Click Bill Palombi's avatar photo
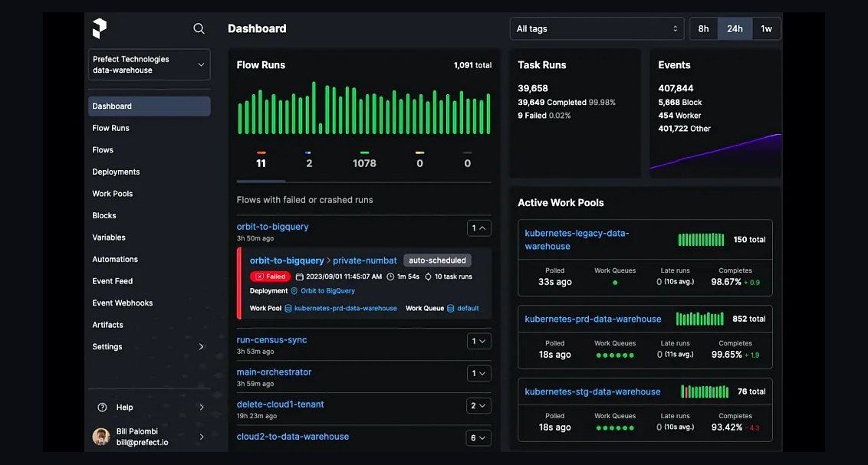Viewport: 868px width, 465px height. [100, 436]
